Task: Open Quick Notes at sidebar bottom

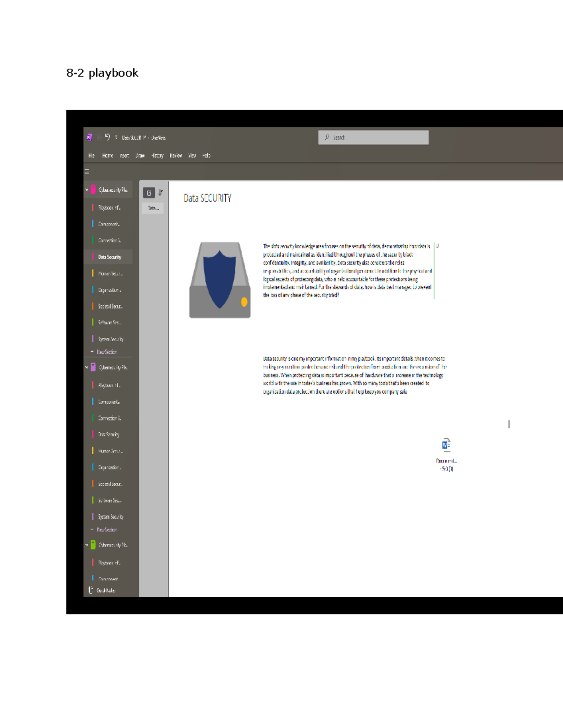Action: (x=102, y=590)
